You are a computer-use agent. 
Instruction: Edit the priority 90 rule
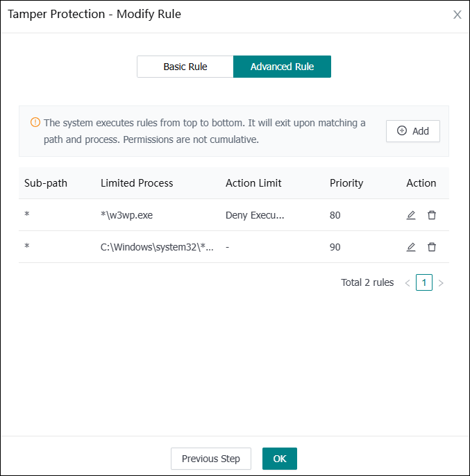click(x=411, y=247)
